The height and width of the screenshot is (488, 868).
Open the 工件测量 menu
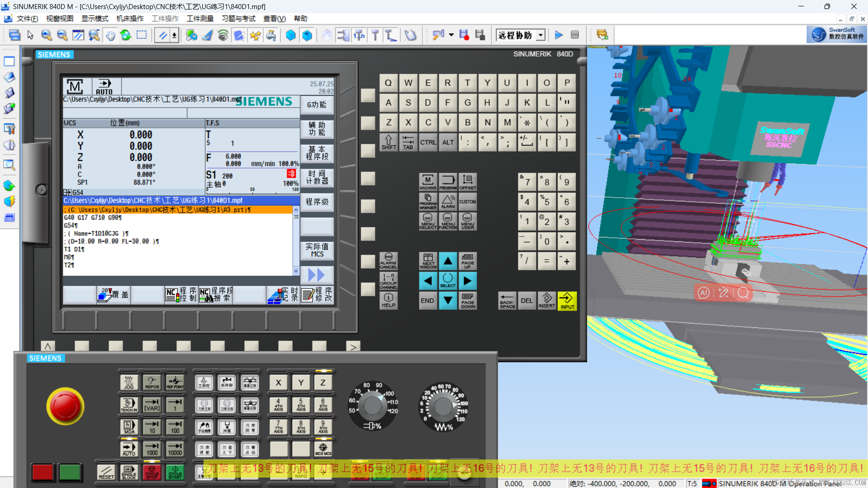coord(200,19)
